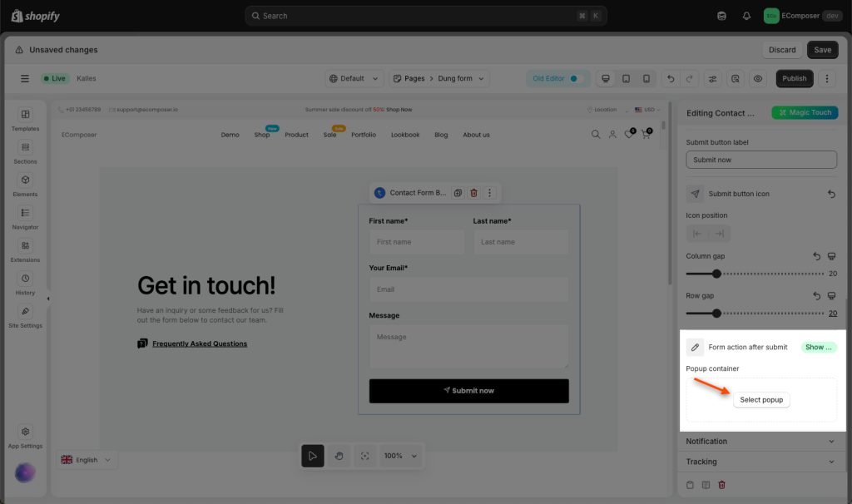Open the Navigator panel

click(x=25, y=217)
